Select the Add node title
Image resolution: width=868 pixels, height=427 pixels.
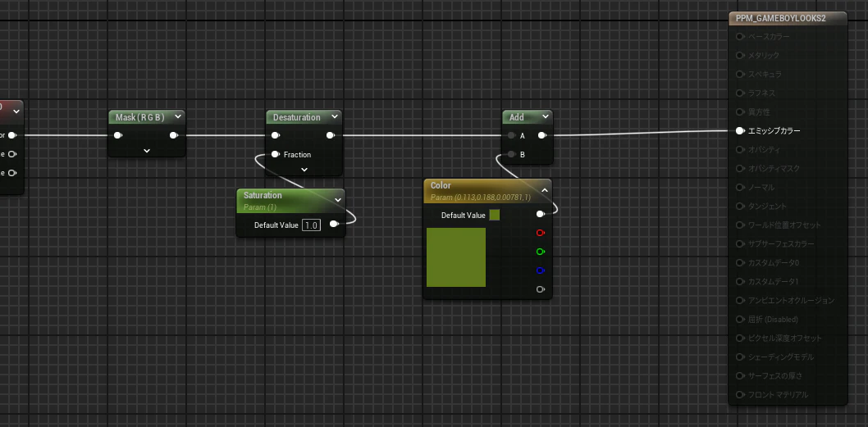[517, 117]
